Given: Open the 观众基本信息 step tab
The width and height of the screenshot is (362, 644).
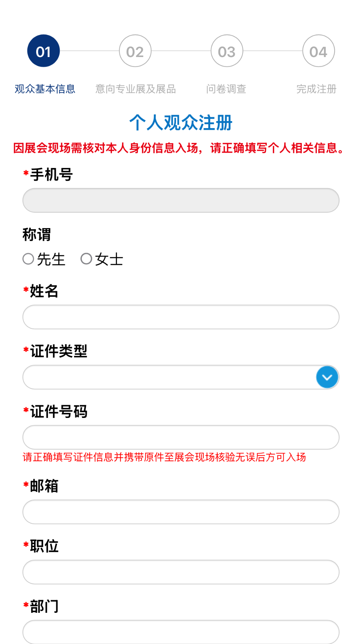Looking at the screenshot, I should [x=45, y=89].
